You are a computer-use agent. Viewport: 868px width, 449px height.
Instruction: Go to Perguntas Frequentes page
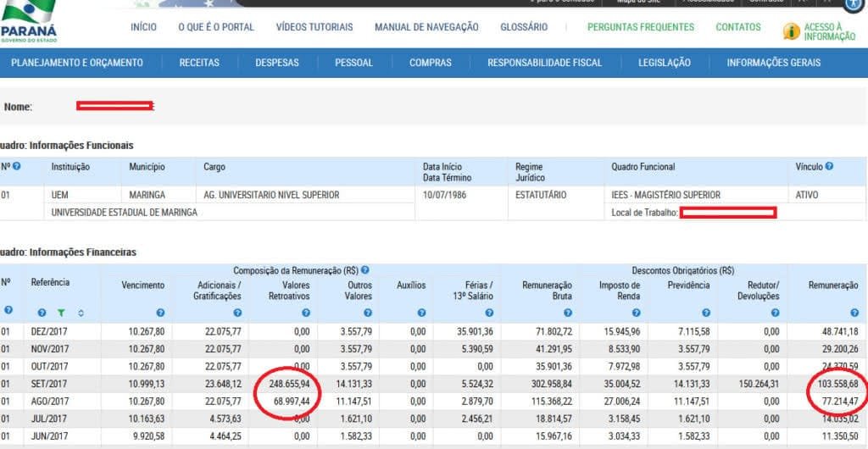click(x=640, y=27)
